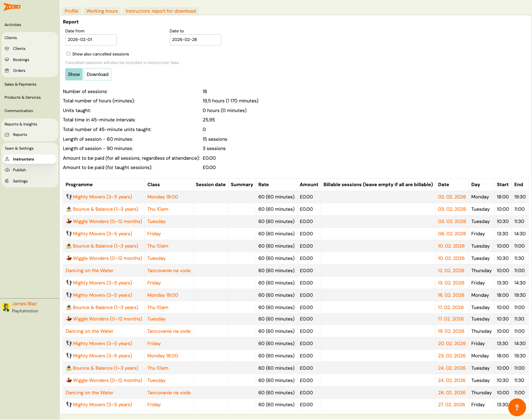Open Bookings via its sidebar icon
The image size is (532, 420).
tap(7, 60)
